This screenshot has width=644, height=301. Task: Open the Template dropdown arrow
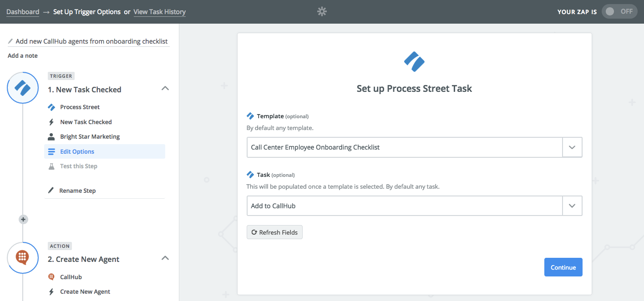coord(573,147)
